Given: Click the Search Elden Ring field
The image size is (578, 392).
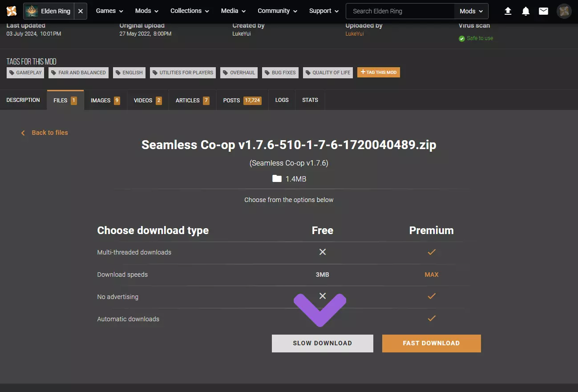Looking at the screenshot, I should (x=400, y=11).
